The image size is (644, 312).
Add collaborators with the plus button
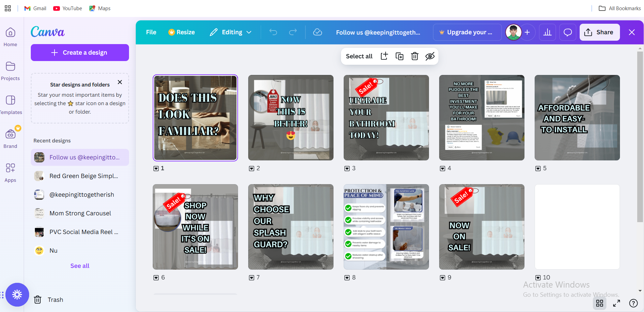click(x=527, y=32)
